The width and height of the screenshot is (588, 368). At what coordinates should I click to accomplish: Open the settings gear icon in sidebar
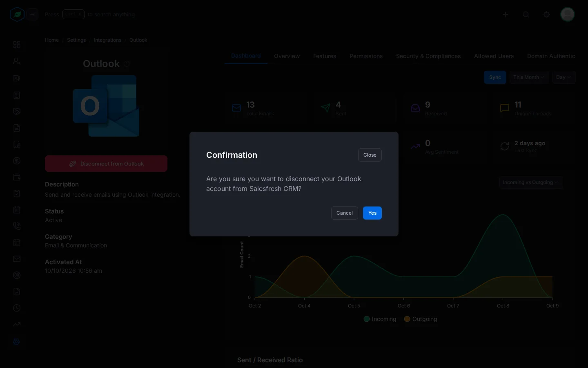(17, 341)
